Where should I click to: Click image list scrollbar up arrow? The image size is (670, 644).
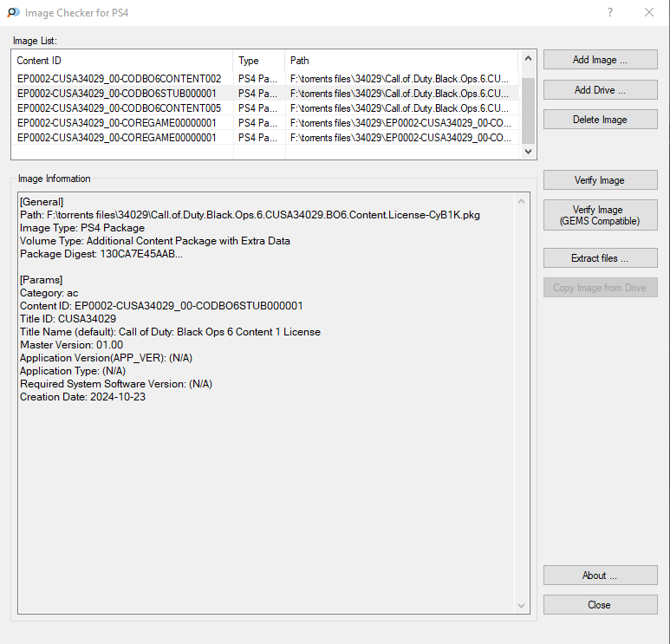click(x=528, y=59)
